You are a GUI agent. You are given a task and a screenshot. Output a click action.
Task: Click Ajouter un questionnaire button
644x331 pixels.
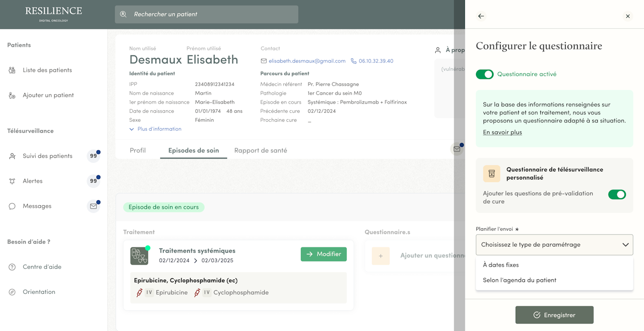pos(418,256)
